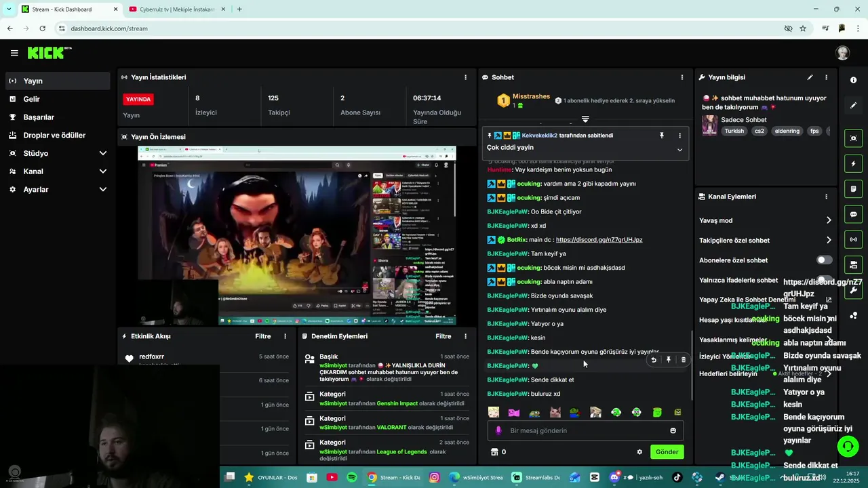Screen dimensions: 868x488
Task: Open Streamlabs Desktop from taskbar
Action: pyautogui.click(x=536, y=477)
